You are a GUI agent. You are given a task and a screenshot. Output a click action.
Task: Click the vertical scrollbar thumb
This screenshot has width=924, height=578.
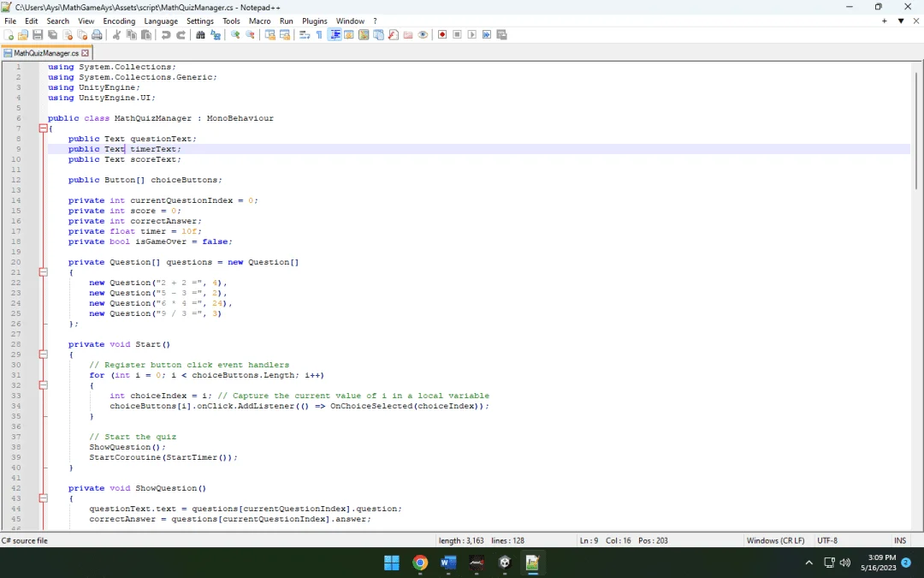point(917,130)
